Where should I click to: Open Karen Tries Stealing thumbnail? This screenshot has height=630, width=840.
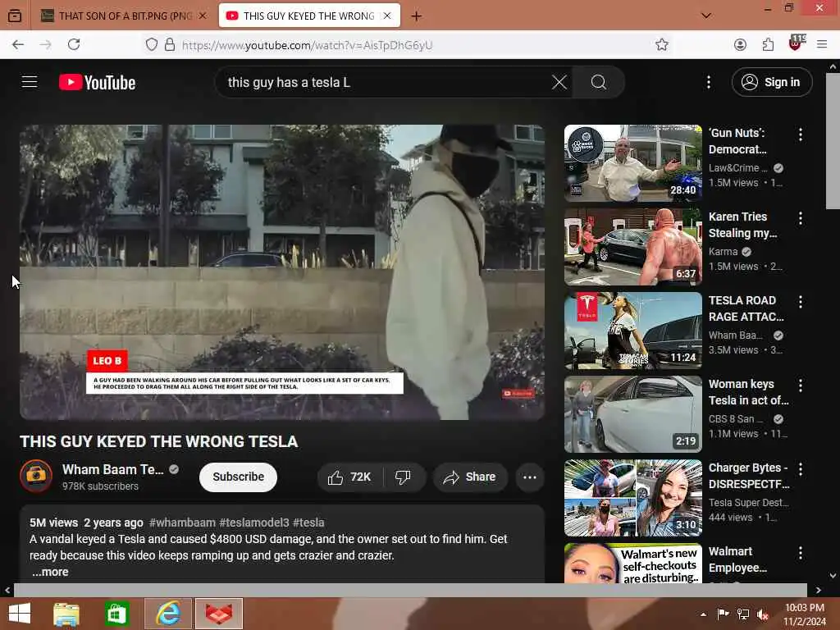pos(632,247)
